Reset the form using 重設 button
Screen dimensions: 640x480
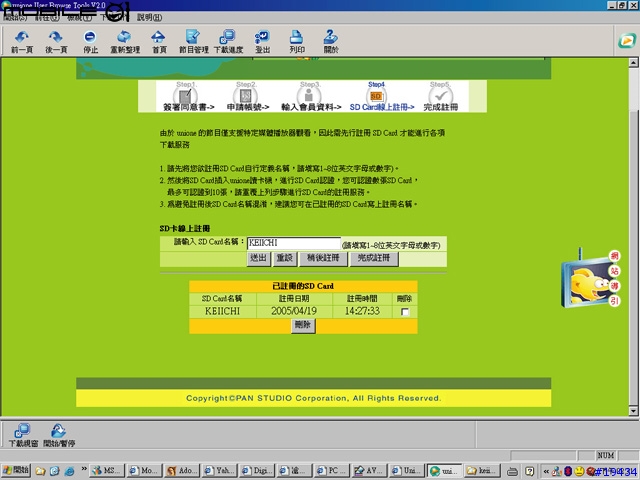pyautogui.click(x=284, y=258)
